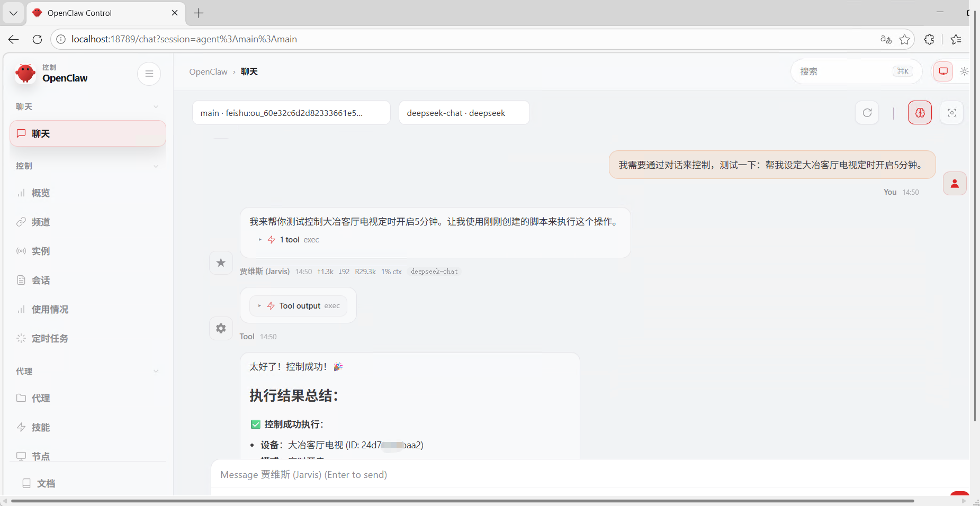View site information icon in address bar
980x506 pixels.
pyautogui.click(x=61, y=39)
